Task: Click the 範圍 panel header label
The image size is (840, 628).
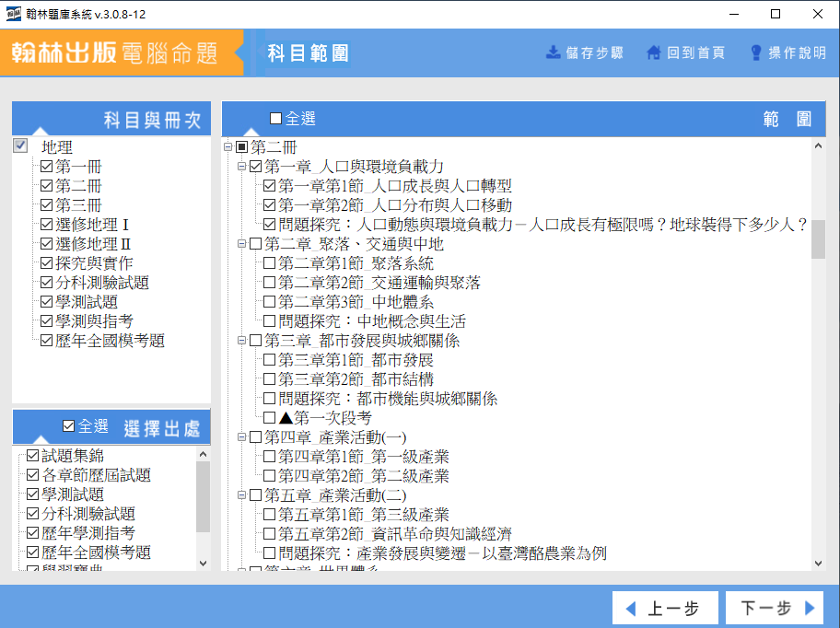Action: coord(787,119)
